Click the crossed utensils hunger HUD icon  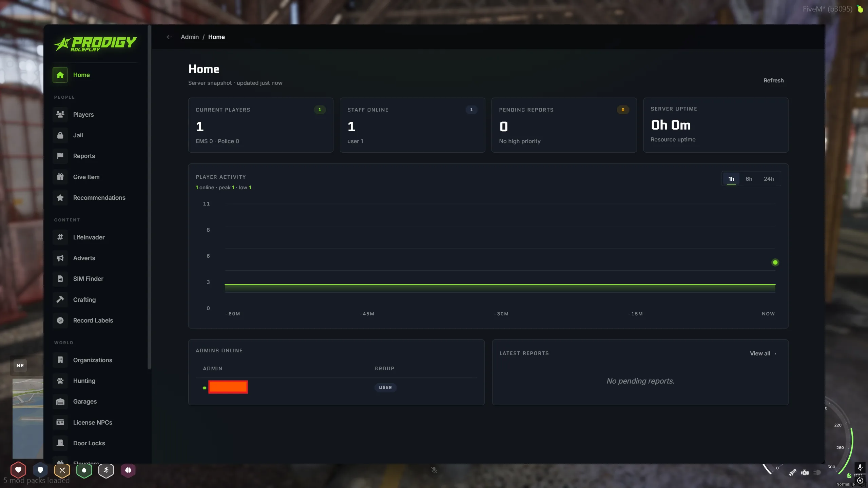pos(62,470)
